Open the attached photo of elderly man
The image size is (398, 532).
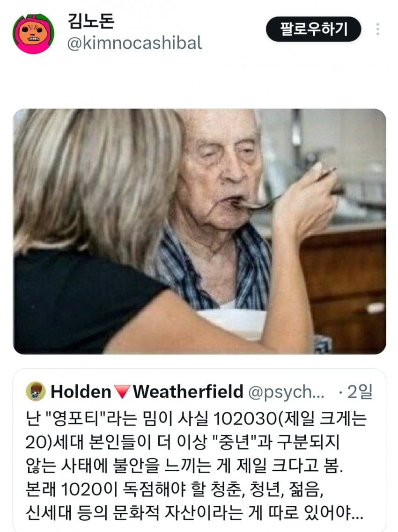pyautogui.click(x=199, y=232)
